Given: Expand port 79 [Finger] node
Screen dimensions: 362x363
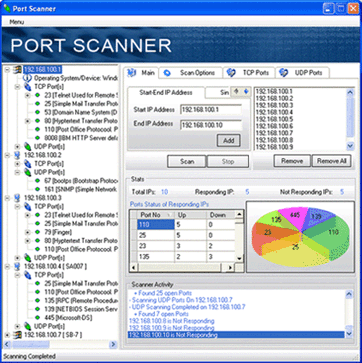Looking at the screenshot, I should click(x=27, y=232).
